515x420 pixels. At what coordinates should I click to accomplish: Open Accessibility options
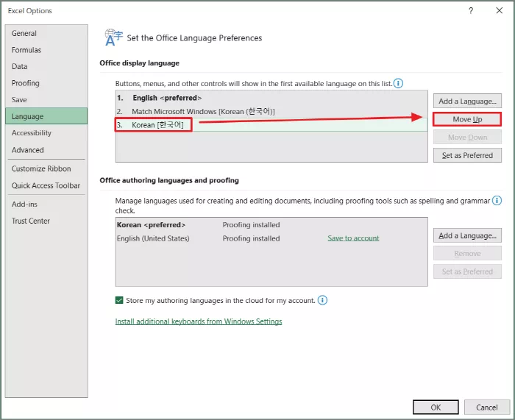tap(46, 133)
